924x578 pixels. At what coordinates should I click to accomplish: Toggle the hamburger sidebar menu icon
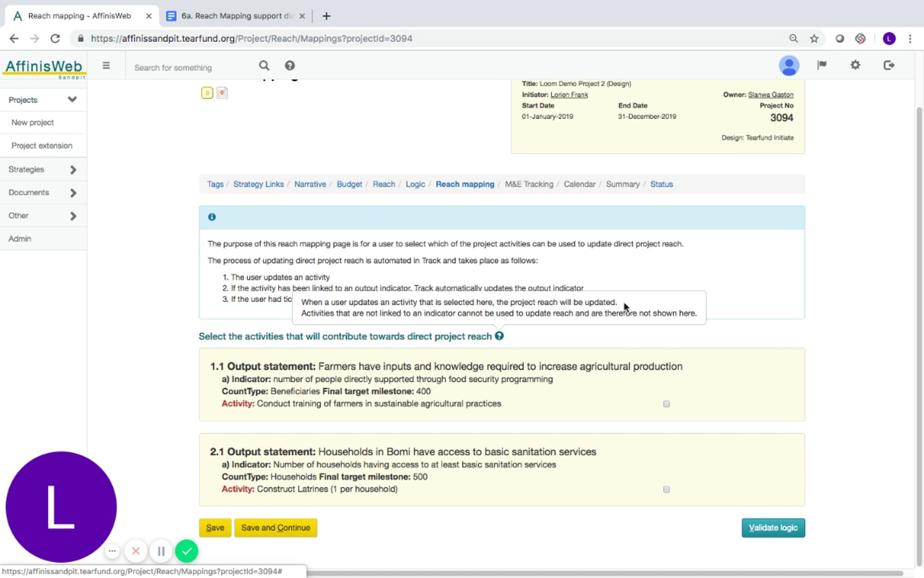(106, 66)
